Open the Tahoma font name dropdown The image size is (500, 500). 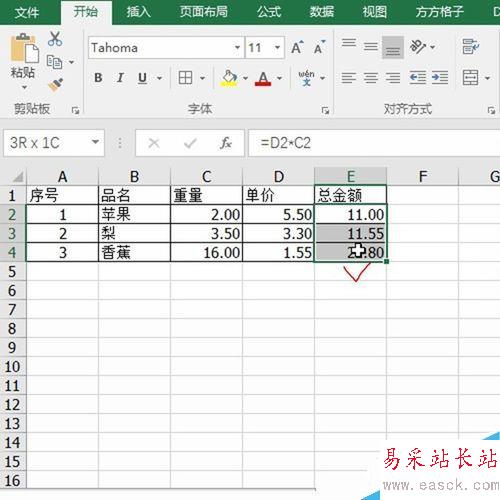point(237,47)
